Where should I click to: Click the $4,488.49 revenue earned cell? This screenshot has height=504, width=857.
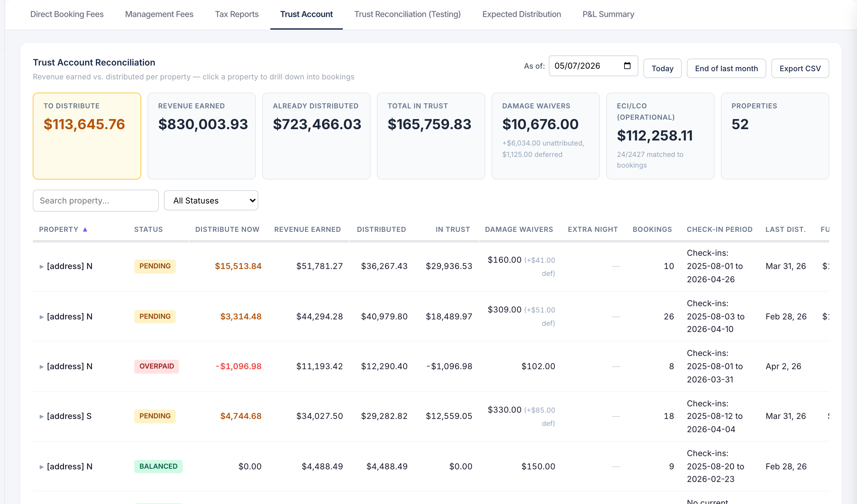point(322,466)
